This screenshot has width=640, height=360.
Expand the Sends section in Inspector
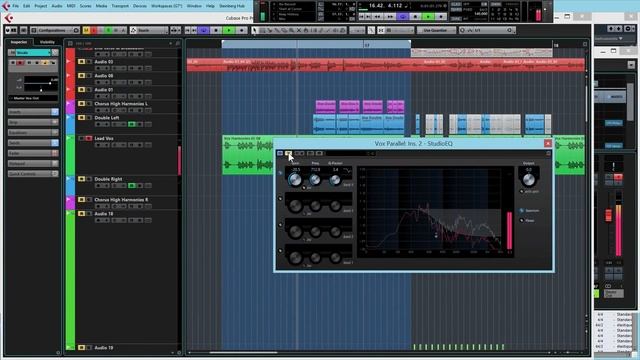[x=33, y=143]
